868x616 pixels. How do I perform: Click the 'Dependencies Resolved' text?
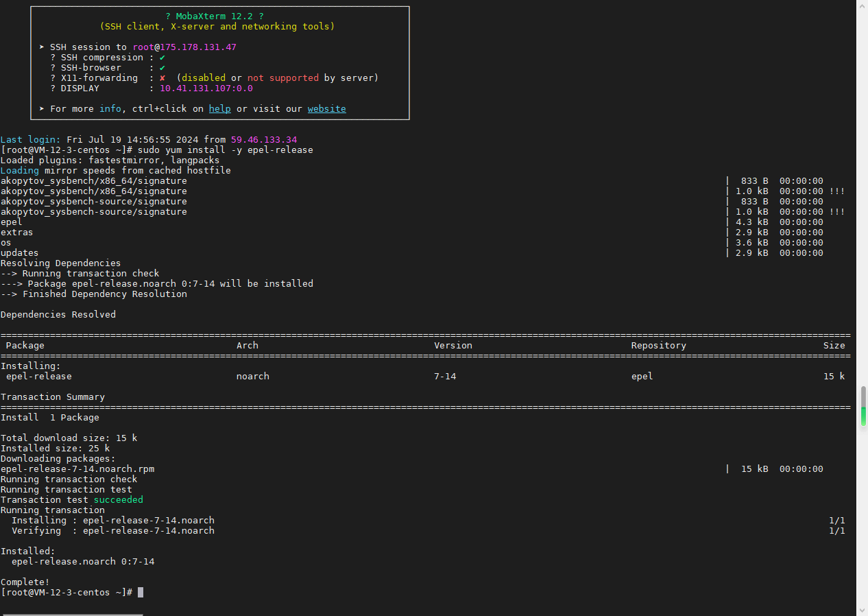click(58, 315)
